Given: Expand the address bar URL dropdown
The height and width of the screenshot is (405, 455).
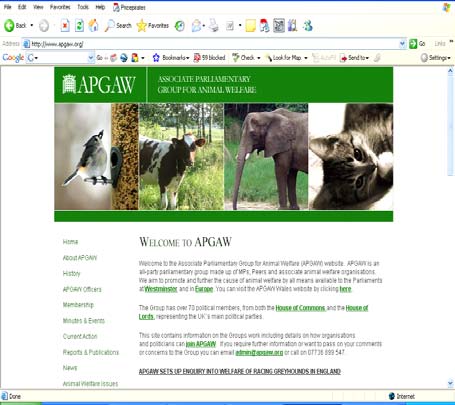Looking at the screenshot, I should click(x=402, y=44).
